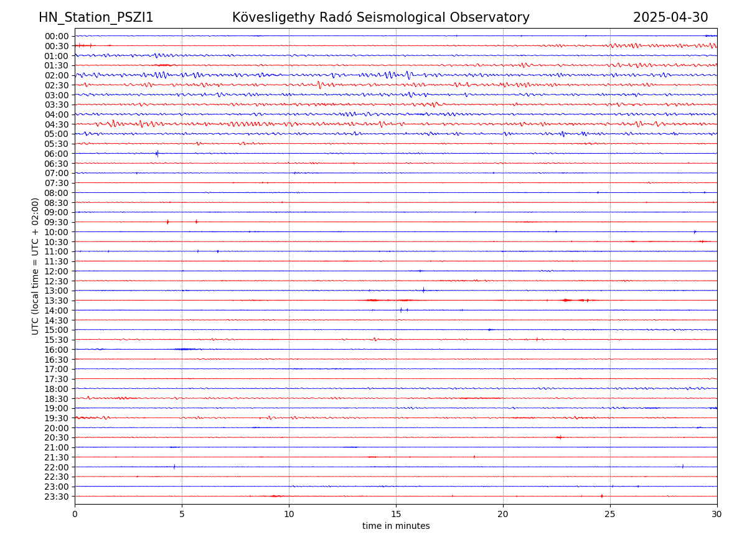Click the 23:30 last row label
The width and height of the screenshot is (747, 560).
pos(57,497)
